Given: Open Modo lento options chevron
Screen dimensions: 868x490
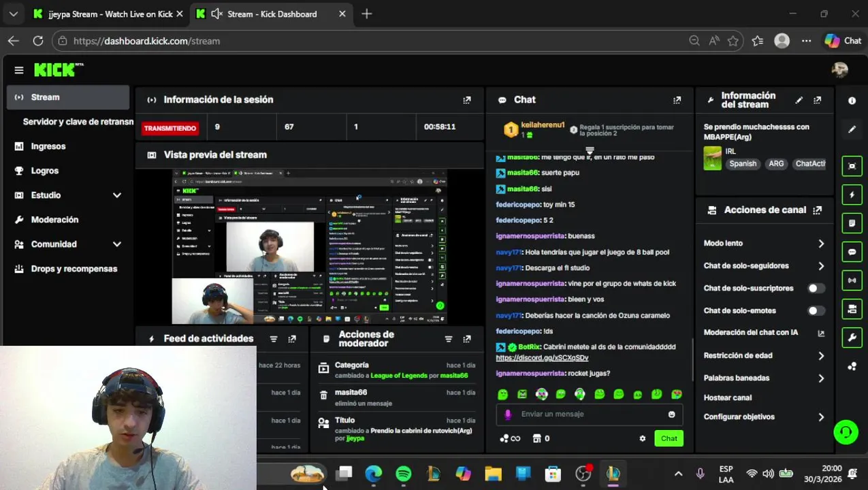Looking at the screenshot, I should (x=821, y=244).
